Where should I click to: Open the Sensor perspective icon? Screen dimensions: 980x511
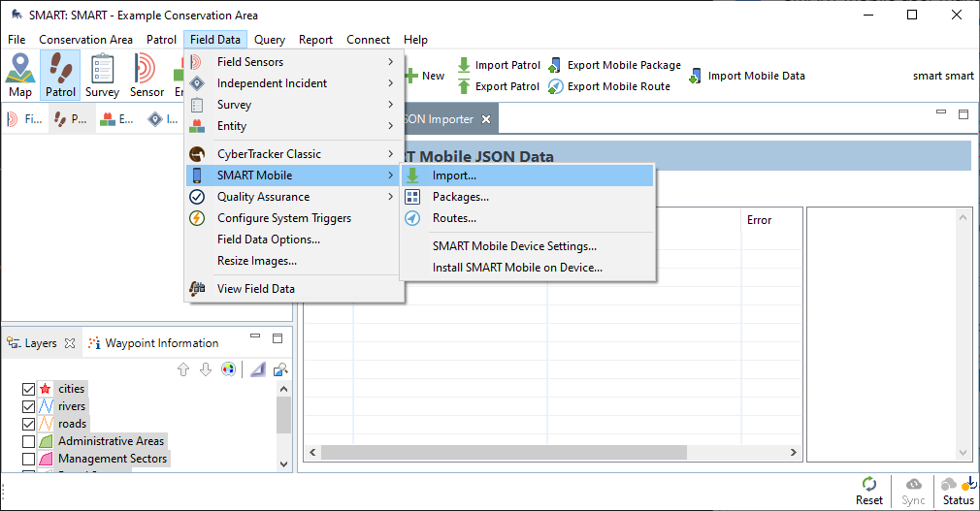click(x=147, y=75)
